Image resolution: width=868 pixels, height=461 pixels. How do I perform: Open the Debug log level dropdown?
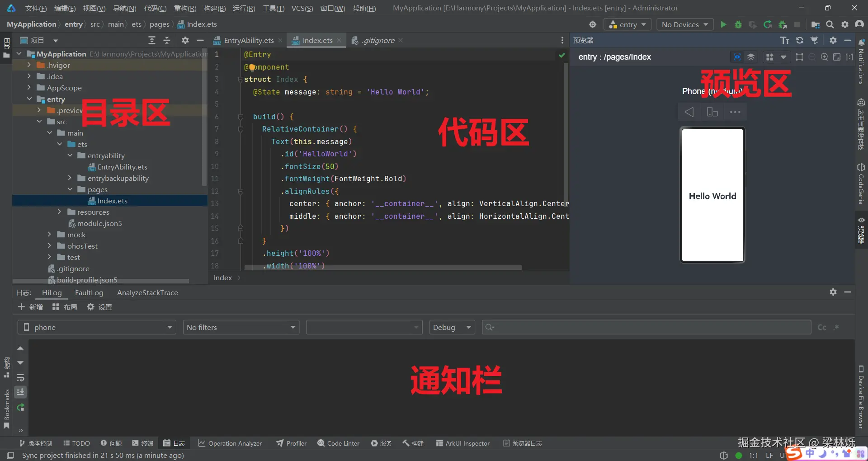[452, 327]
